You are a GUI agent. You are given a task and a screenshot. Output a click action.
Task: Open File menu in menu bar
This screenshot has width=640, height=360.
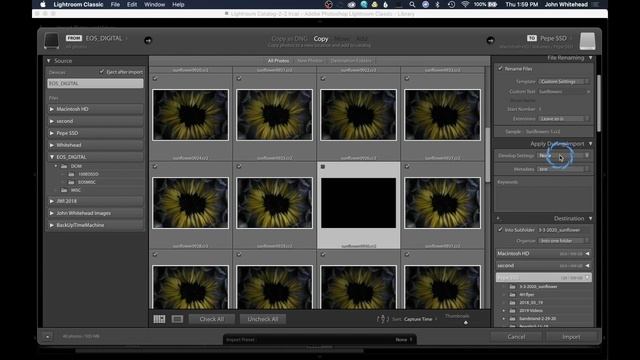coord(115,4)
